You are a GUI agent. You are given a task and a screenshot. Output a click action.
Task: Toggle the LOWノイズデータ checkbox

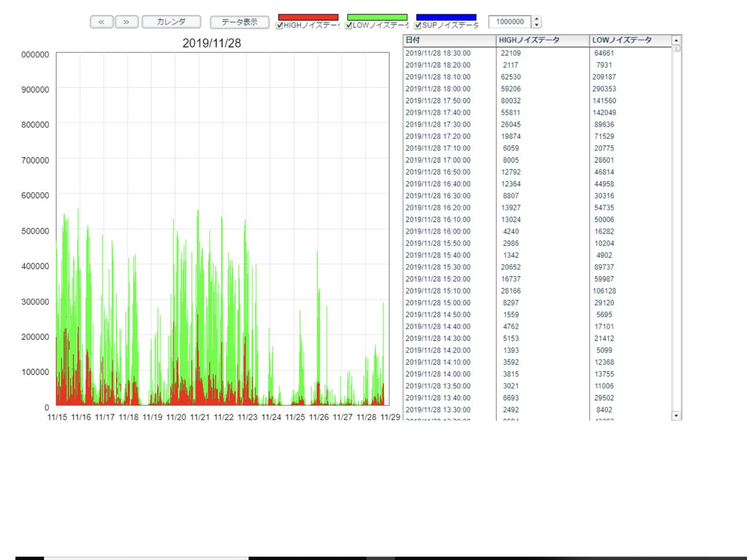pyautogui.click(x=349, y=26)
